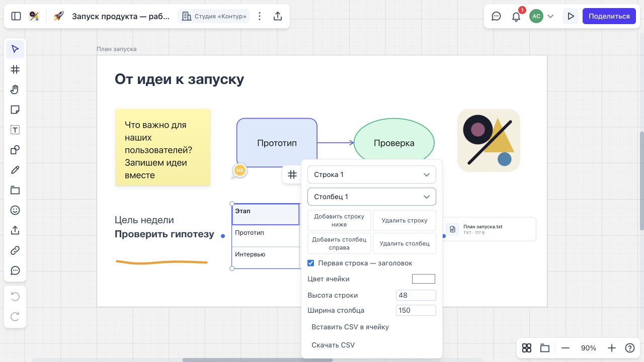Click the undo arrow
The width and height of the screenshot is (644, 362).
point(15,297)
